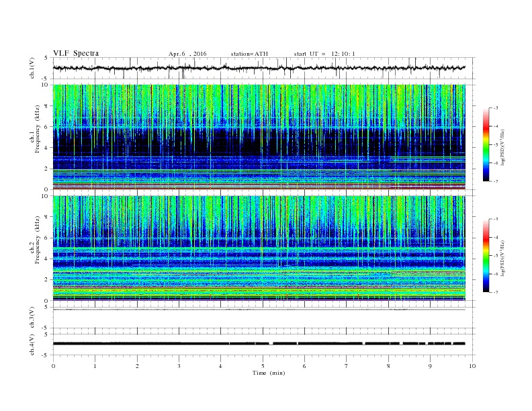Click the "-3" label on ch.1 color bar

pos(496,108)
